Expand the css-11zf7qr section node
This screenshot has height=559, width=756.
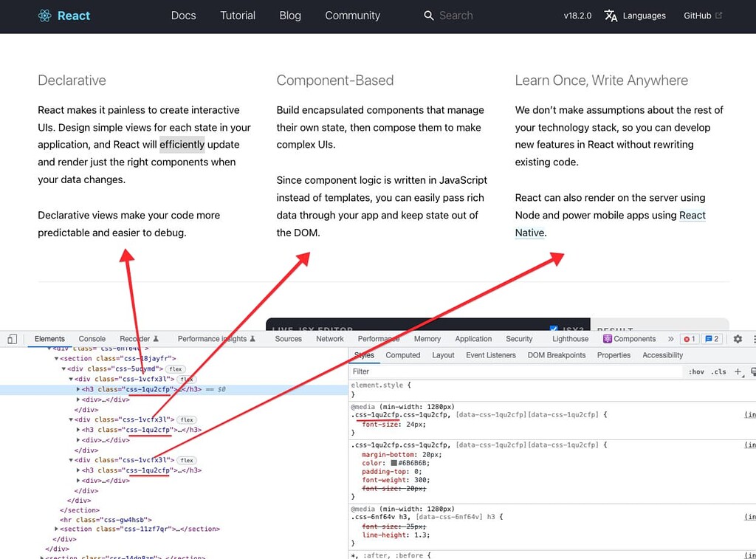(x=58, y=529)
